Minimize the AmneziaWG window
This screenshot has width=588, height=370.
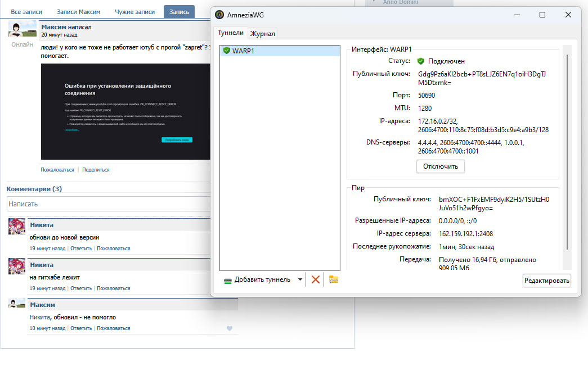[x=517, y=15]
